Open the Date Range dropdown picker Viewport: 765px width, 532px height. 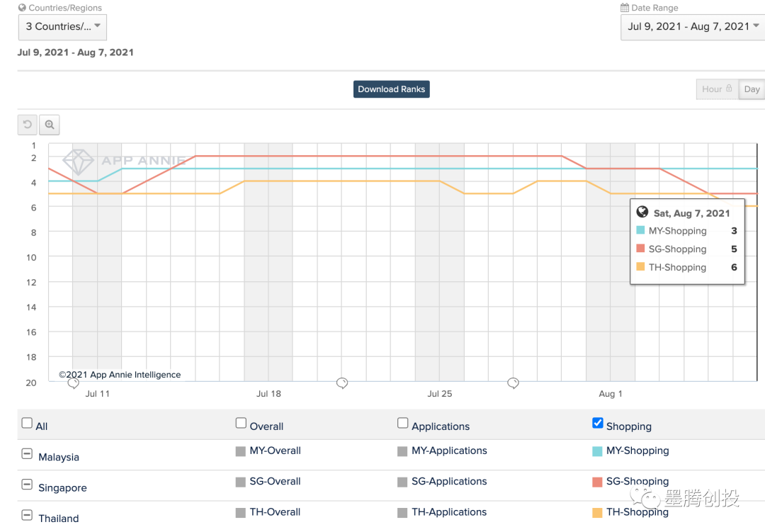coord(692,27)
